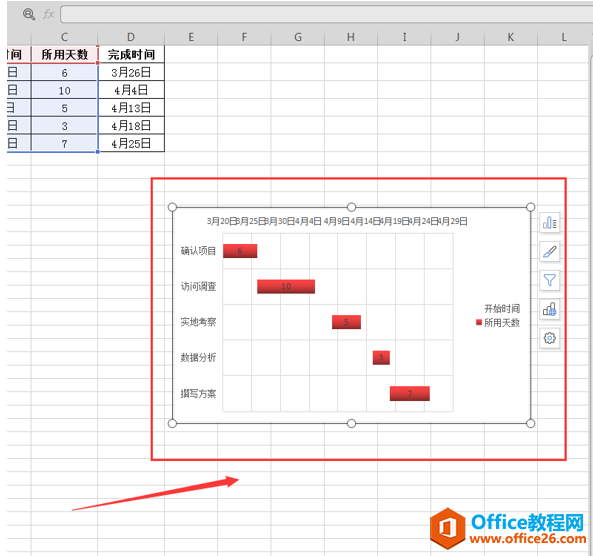Select column L header
This screenshot has height=556, width=593.
tap(564, 37)
